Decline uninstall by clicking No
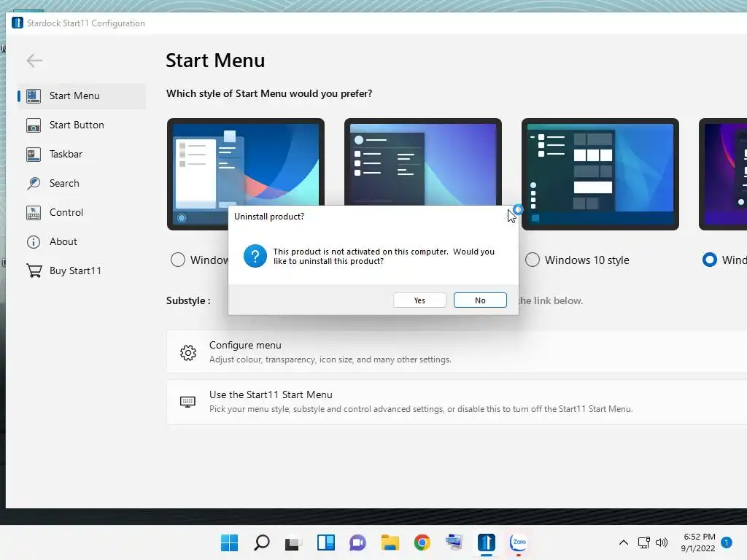Image resolution: width=747 pixels, height=560 pixels. pyautogui.click(x=480, y=300)
